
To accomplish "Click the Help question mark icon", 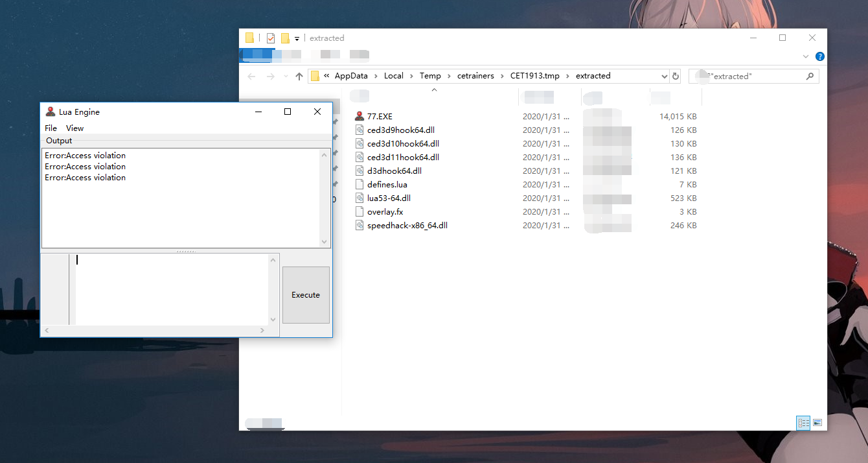I will pos(820,56).
